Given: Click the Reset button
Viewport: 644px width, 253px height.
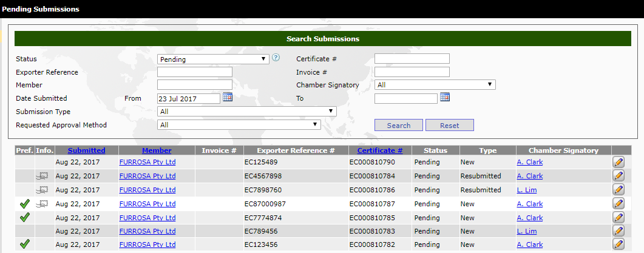Looking at the screenshot, I should [x=449, y=126].
